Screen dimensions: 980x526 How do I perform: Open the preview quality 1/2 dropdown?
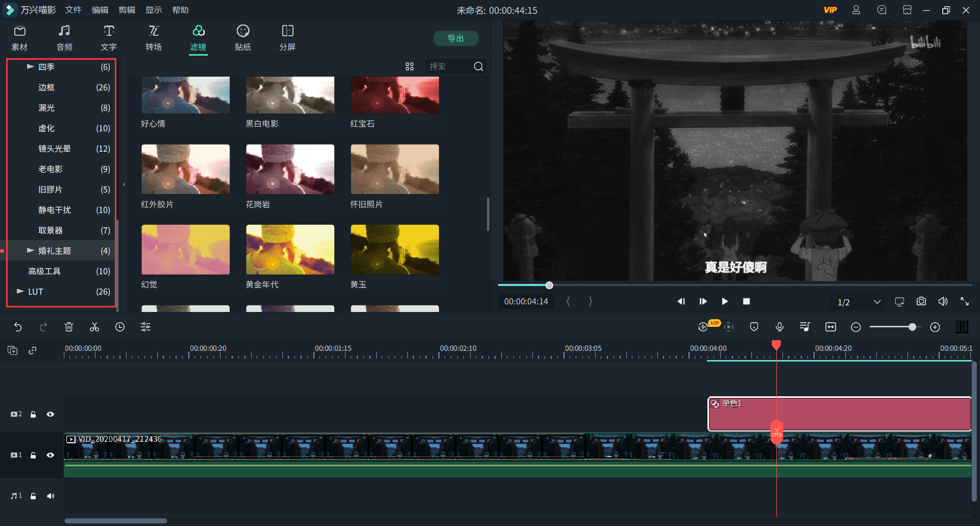tap(877, 302)
